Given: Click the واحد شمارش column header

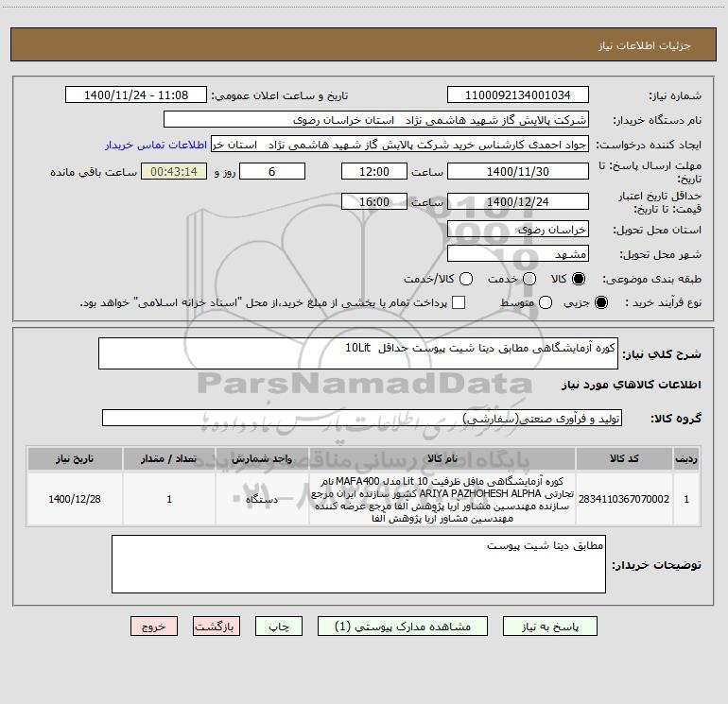Looking at the screenshot, I should click(x=262, y=458).
